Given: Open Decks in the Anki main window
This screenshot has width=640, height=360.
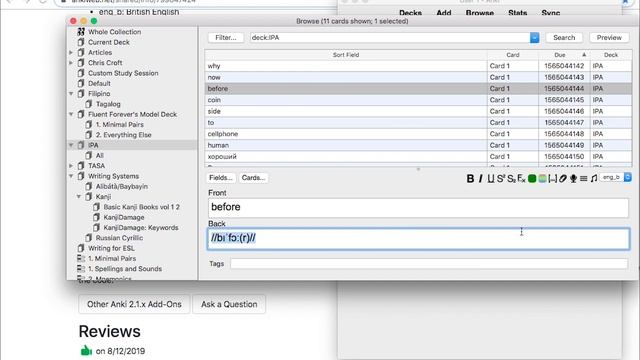Looking at the screenshot, I should coord(410,13).
